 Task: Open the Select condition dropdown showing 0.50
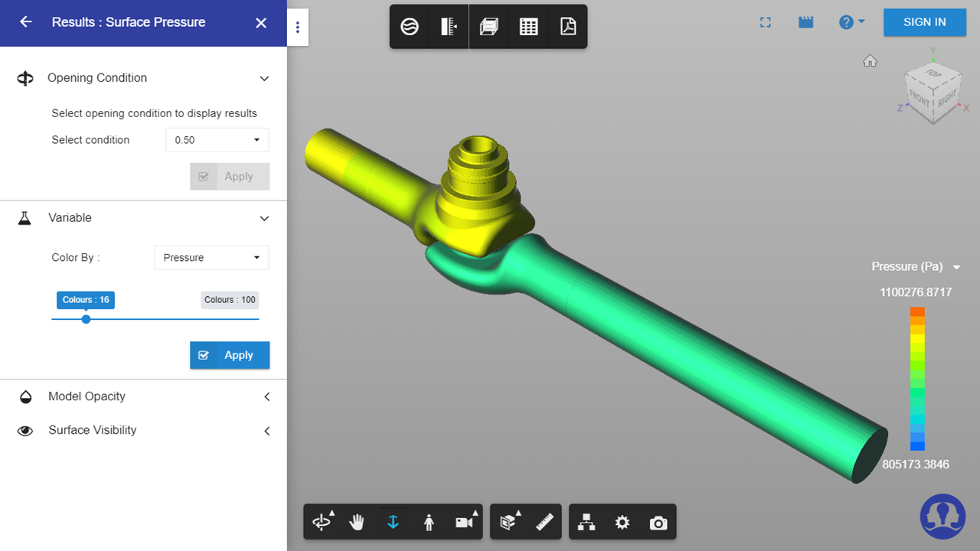217,140
